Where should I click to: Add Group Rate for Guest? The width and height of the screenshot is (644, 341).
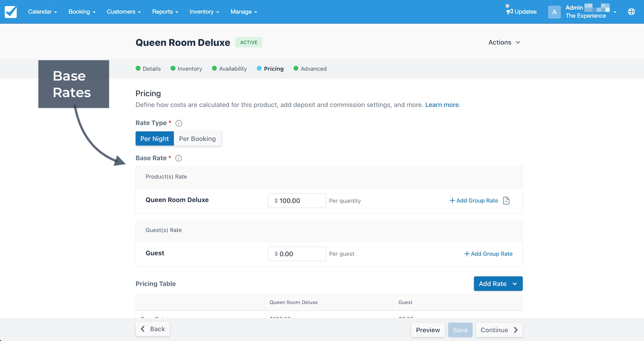coord(488,254)
